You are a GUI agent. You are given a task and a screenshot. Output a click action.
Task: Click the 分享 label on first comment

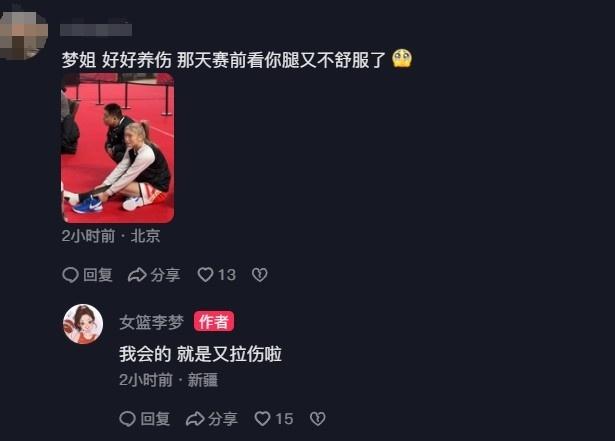[166, 275]
